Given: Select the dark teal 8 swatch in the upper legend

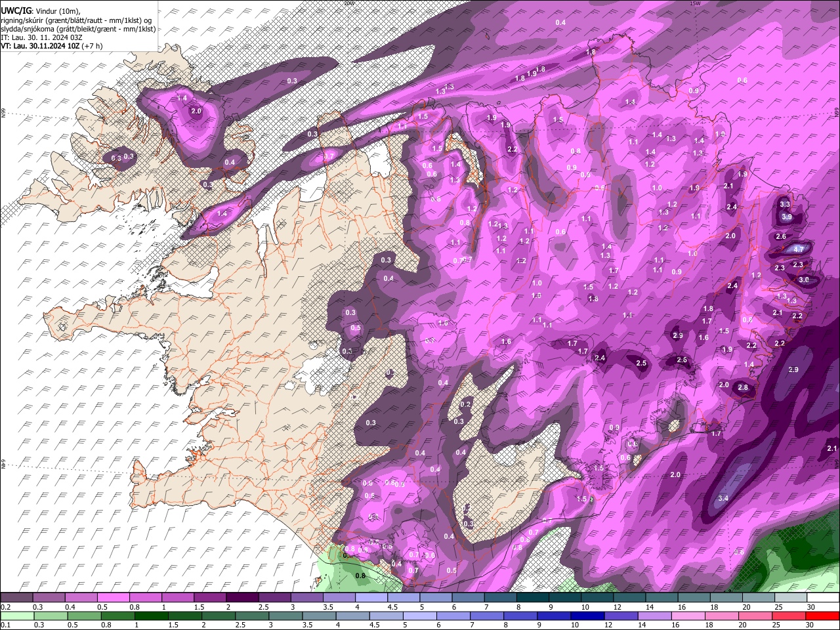Looking at the screenshot, I should pyautogui.click(x=533, y=597).
